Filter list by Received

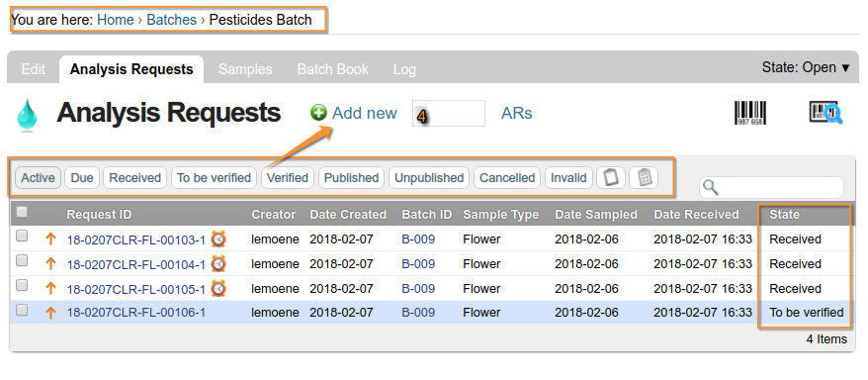point(135,178)
